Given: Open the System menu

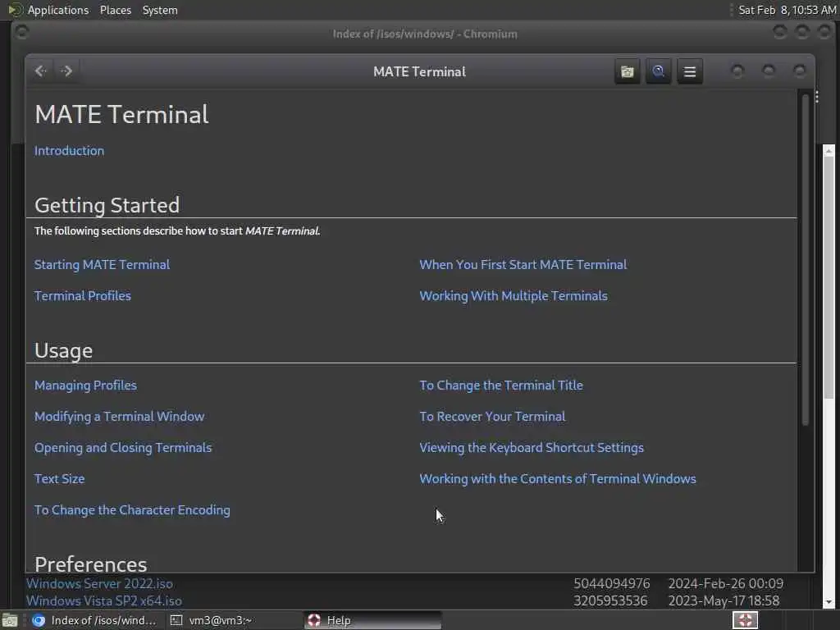Looking at the screenshot, I should [160, 10].
